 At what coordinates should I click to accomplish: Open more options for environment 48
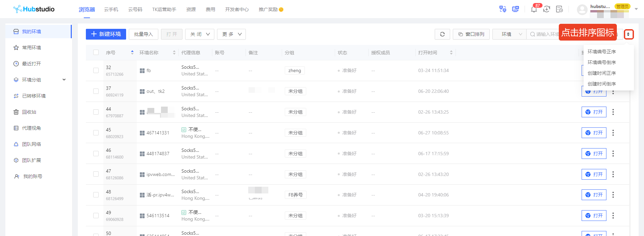click(613, 195)
